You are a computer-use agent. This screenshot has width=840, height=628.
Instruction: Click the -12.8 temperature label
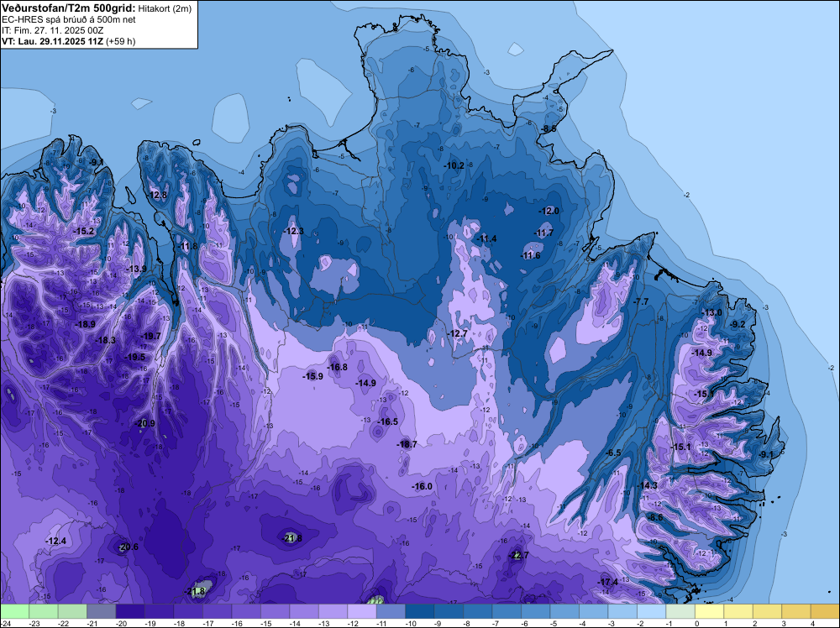tap(156, 195)
